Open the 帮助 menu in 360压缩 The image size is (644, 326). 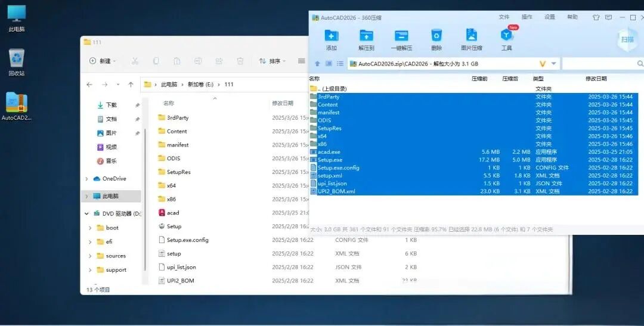pos(572,17)
